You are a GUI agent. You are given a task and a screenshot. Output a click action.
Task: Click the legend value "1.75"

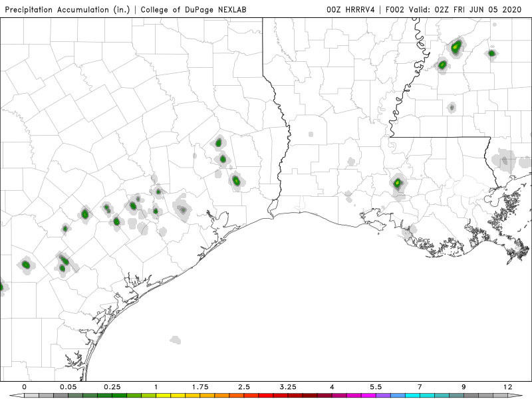click(x=200, y=387)
